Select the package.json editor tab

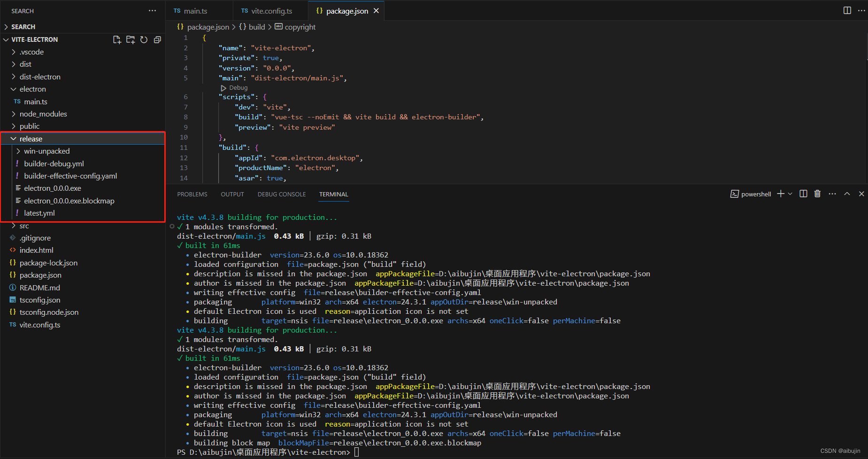(x=346, y=11)
